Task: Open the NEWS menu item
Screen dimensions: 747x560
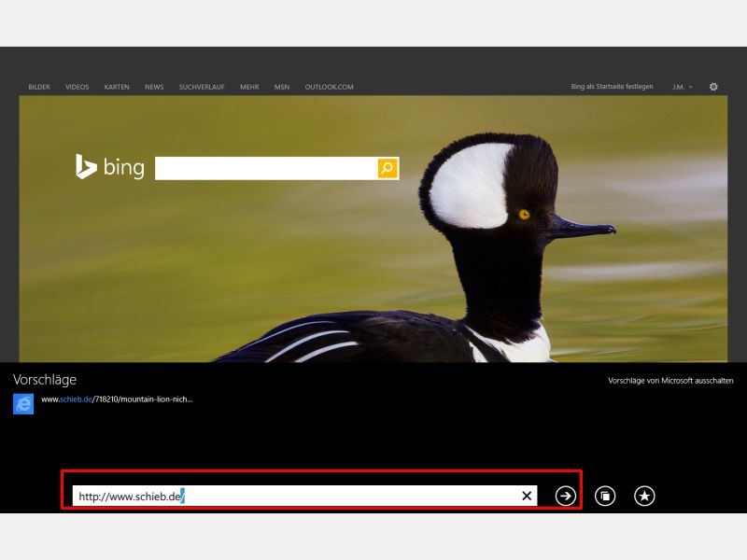Action: pyautogui.click(x=154, y=87)
